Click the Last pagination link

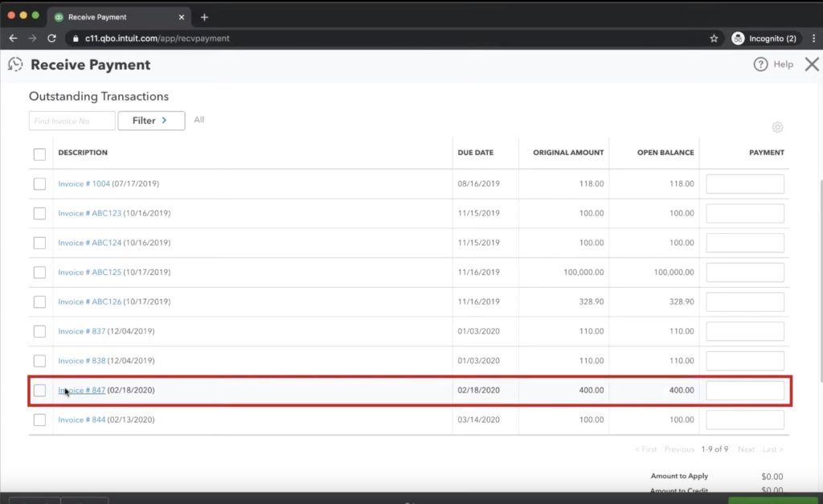coord(772,449)
